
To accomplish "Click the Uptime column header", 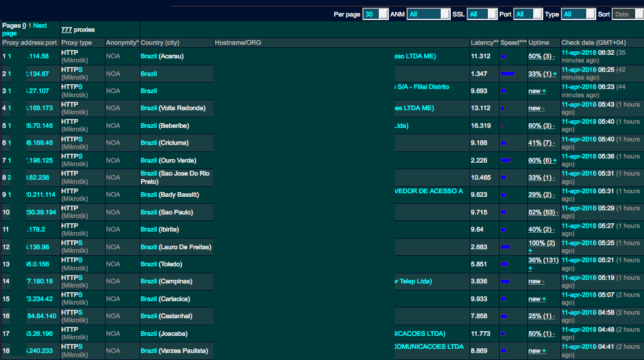I will (x=539, y=43).
